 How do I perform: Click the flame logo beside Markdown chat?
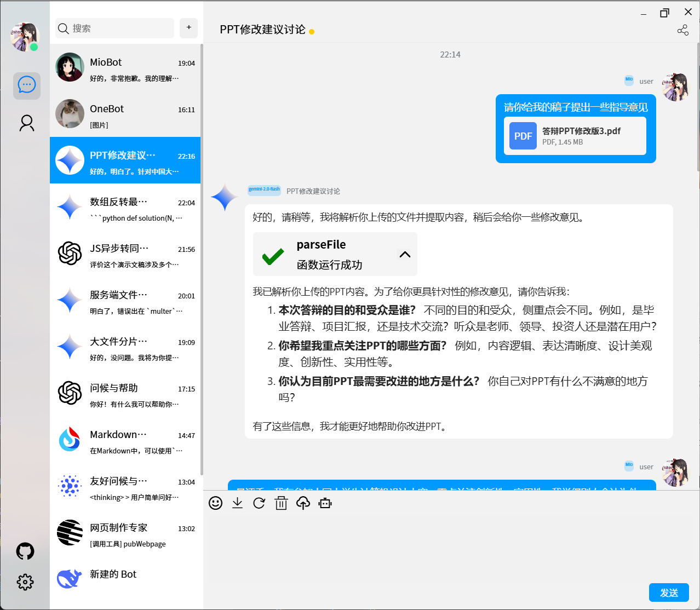[x=70, y=440]
